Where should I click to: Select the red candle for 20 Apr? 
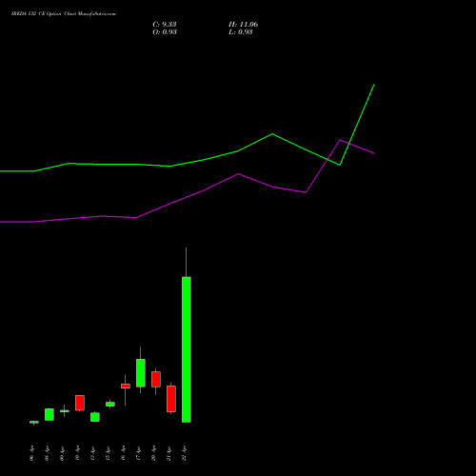click(156, 379)
